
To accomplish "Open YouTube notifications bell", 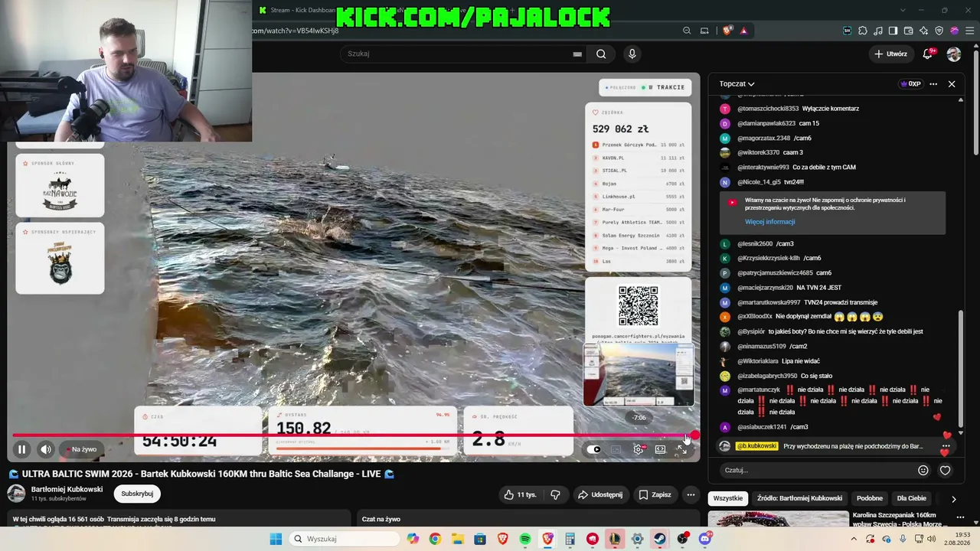I will click(928, 54).
